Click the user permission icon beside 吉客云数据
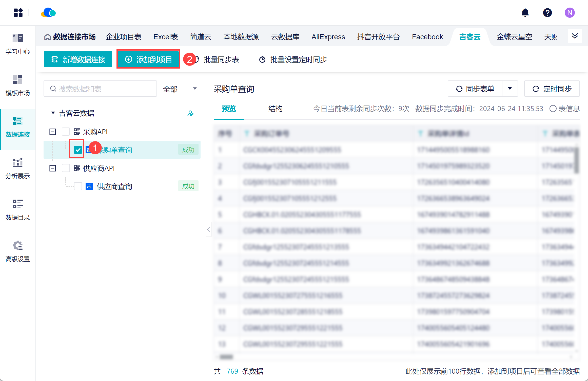Viewport: 588px width, 381px height. pos(190,113)
